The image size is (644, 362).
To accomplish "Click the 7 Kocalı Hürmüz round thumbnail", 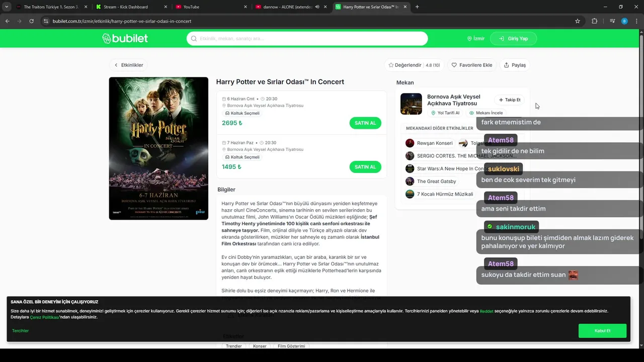I will pos(410,194).
